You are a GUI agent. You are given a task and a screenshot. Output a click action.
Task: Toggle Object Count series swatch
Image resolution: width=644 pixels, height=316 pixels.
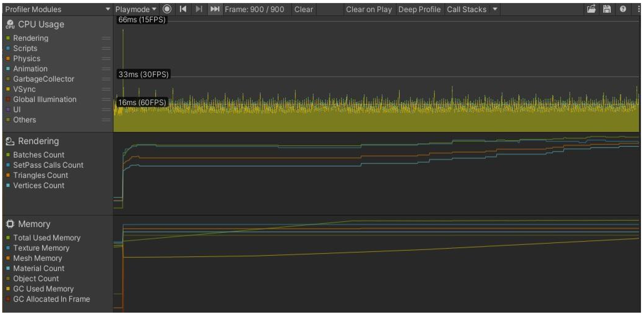click(8, 279)
